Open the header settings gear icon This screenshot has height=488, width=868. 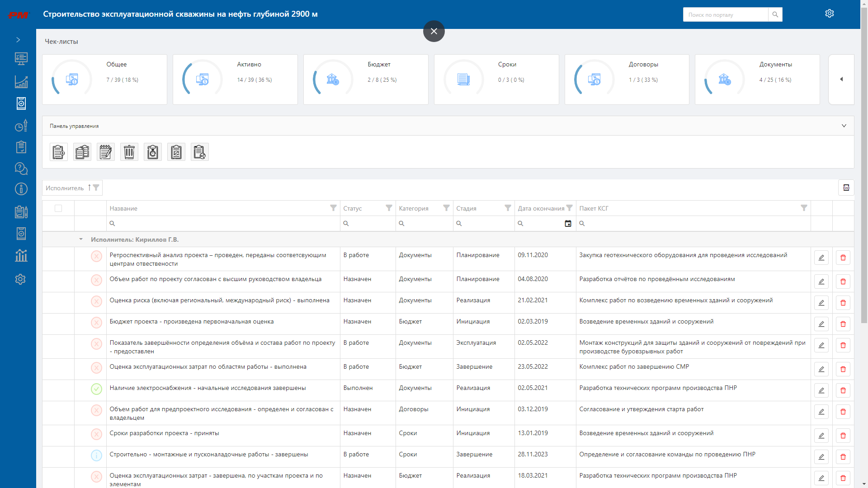tap(829, 14)
